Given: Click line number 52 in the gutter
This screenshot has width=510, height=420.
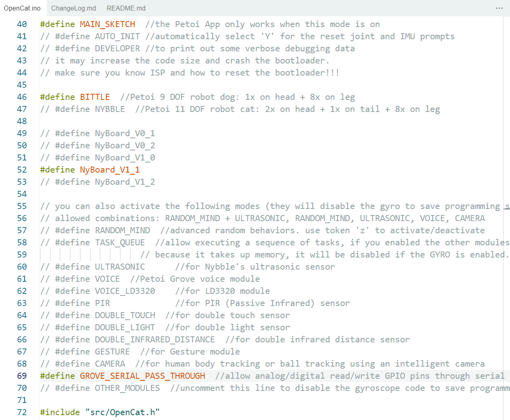Looking at the screenshot, I should 22,170.
